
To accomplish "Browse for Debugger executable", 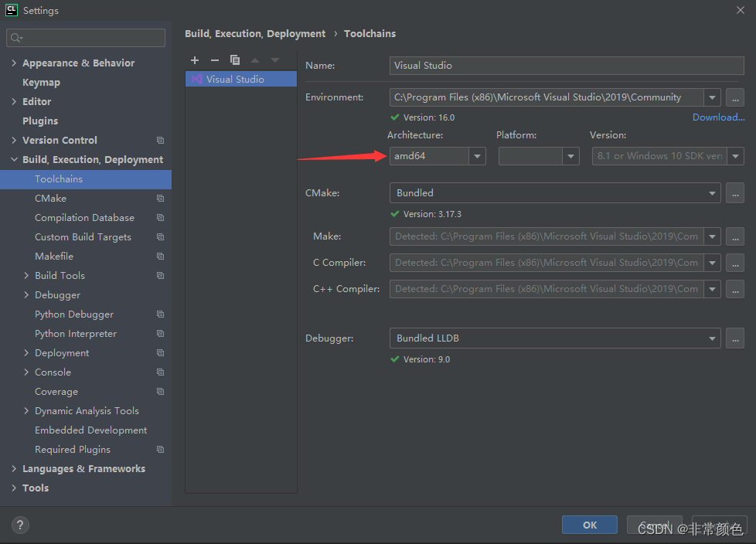I will (735, 338).
